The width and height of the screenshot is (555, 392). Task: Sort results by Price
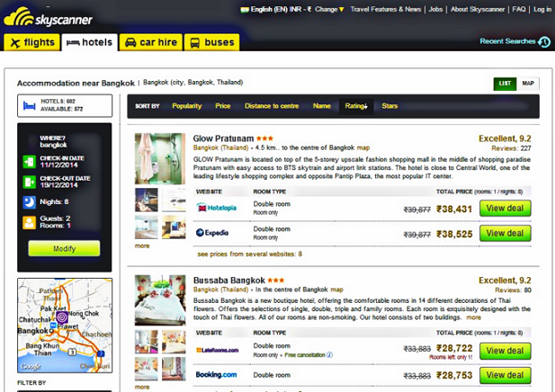(223, 106)
